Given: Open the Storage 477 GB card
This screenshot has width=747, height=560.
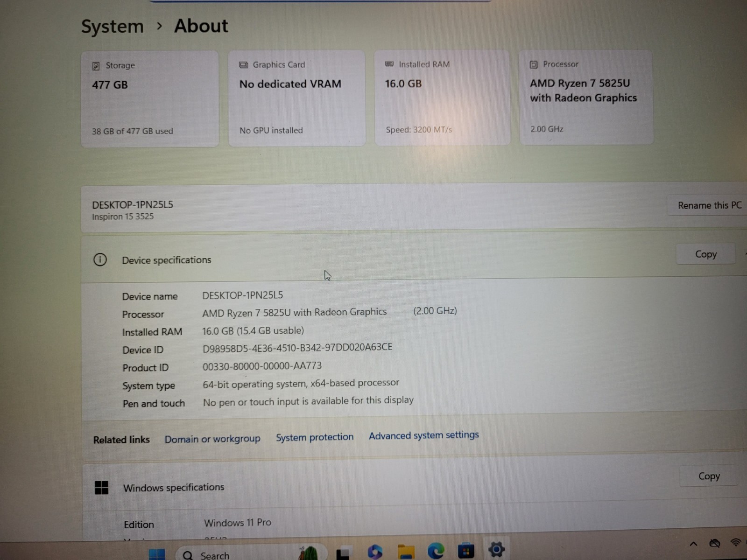Looking at the screenshot, I should click(x=150, y=99).
